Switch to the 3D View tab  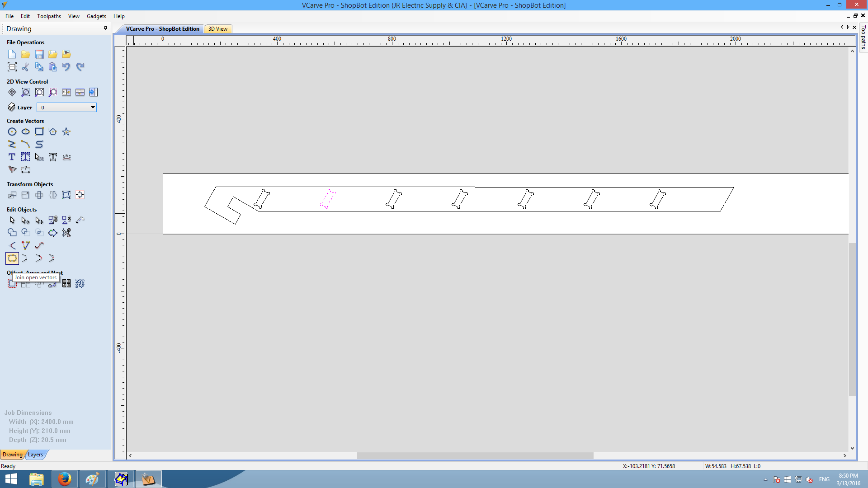tap(218, 29)
